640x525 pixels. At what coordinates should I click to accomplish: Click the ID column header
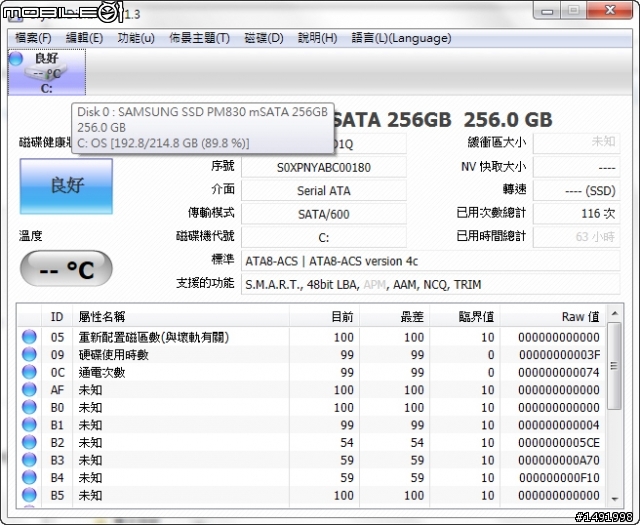point(57,316)
